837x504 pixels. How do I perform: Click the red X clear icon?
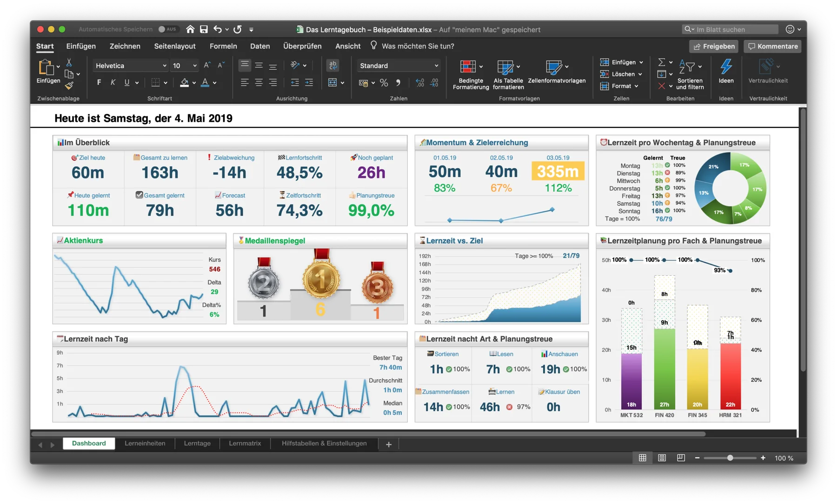(x=661, y=86)
